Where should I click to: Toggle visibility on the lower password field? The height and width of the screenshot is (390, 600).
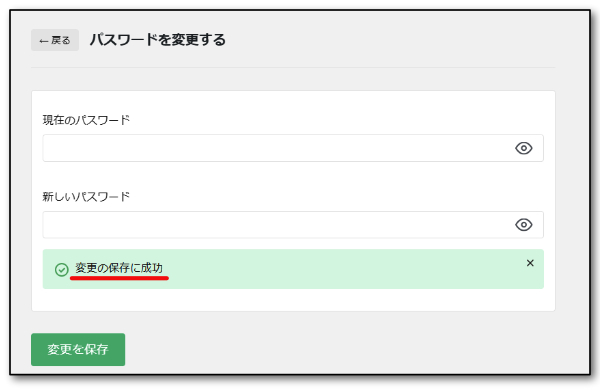[x=523, y=225]
